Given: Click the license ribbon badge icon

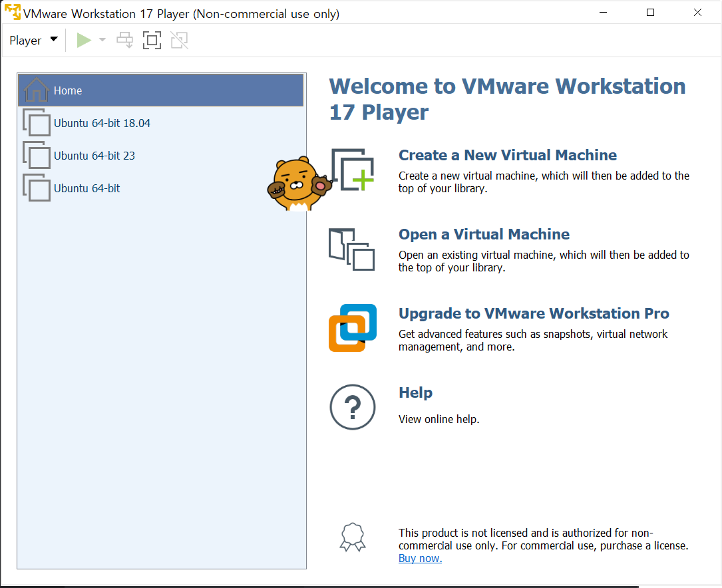Looking at the screenshot, I should pos(353,537).
